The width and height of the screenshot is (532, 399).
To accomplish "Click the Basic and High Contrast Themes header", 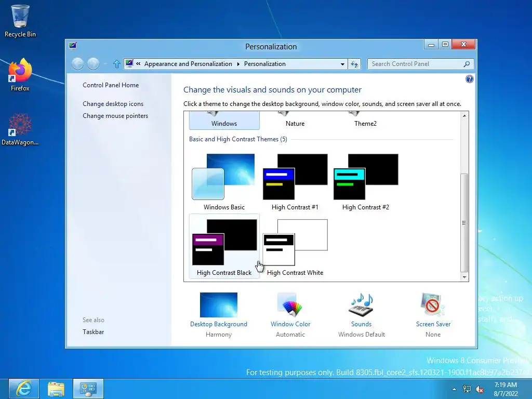I will (238, 139).
